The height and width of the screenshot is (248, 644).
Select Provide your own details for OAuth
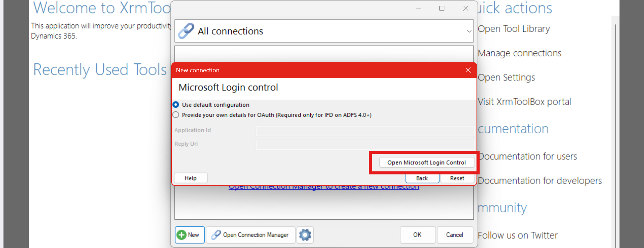[x=176, y=115]
